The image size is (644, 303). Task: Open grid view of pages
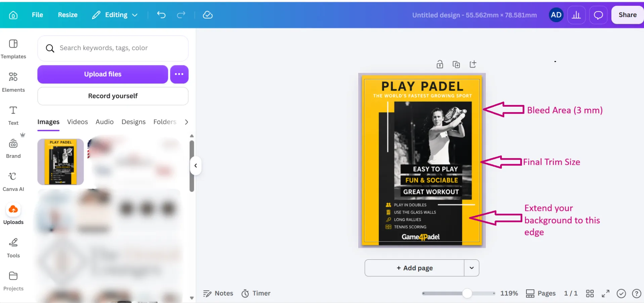point(590,294)
